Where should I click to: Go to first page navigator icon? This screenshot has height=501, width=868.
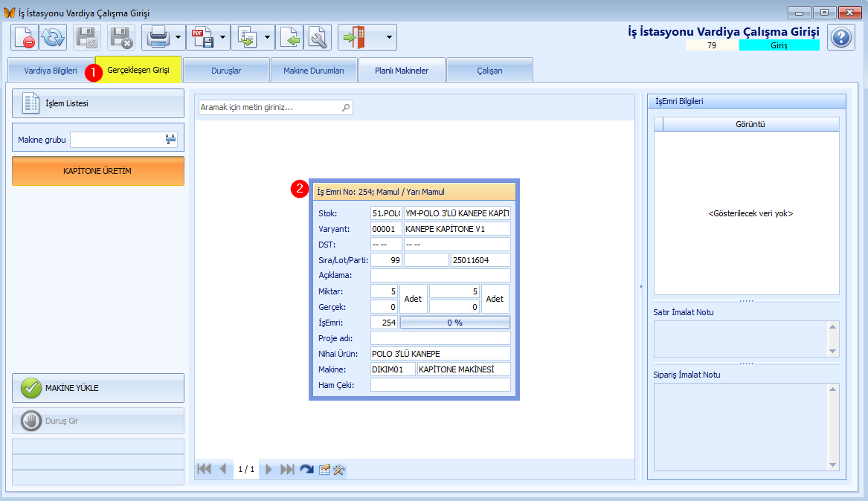205,469
